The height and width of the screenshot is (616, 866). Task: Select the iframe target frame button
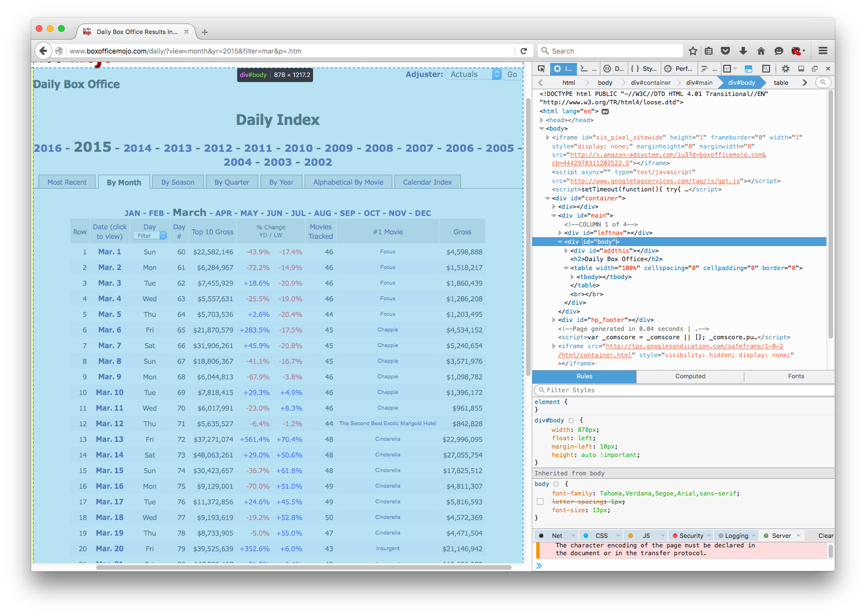coord(729,69)
